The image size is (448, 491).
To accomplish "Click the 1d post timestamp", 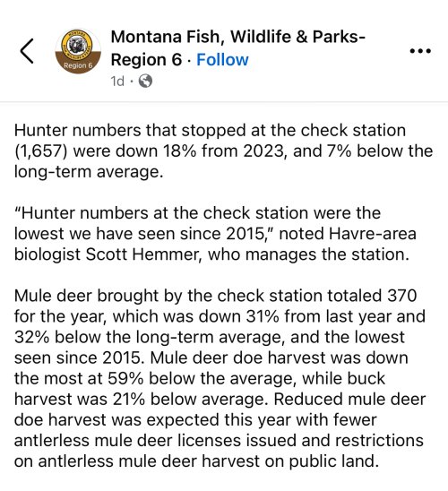I will [x=117, y=82].
